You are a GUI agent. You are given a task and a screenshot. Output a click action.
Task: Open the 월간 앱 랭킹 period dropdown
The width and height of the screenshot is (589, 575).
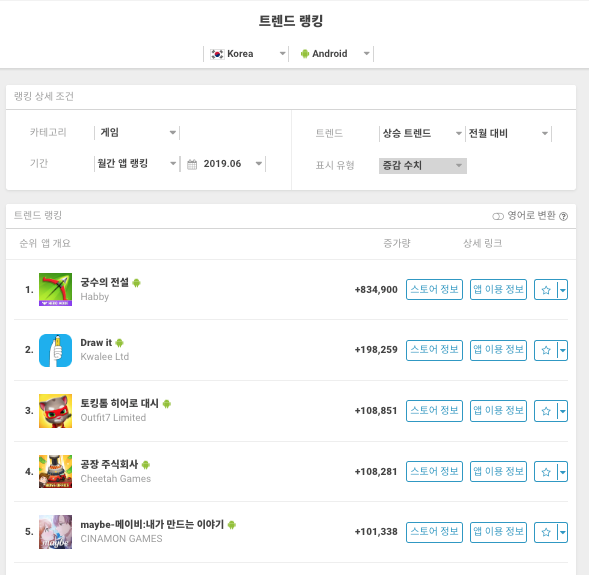point(137,164)
